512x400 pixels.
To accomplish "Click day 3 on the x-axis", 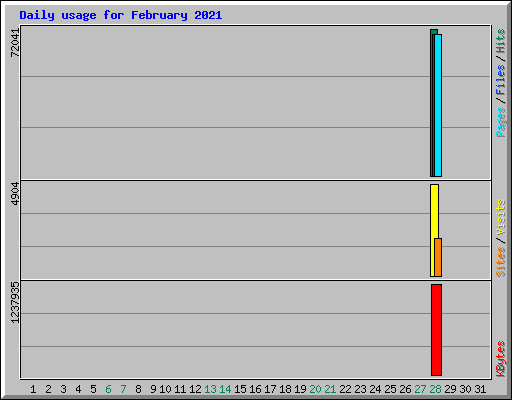I will [63, 389].
